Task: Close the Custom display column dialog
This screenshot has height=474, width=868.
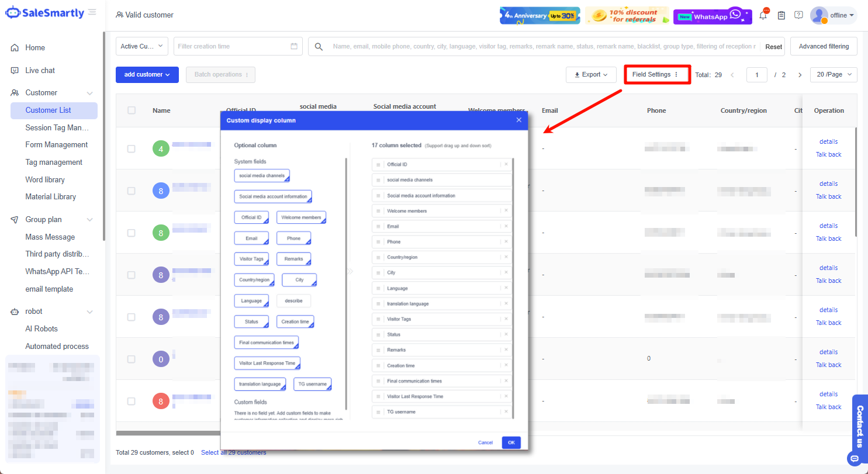Action: point(518,120)
